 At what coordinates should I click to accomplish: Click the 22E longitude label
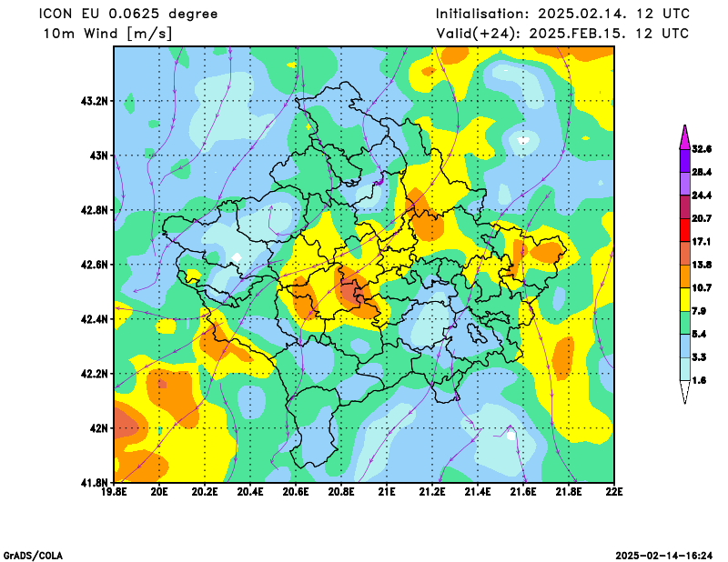pyautogui.click(x=614, y=492)
